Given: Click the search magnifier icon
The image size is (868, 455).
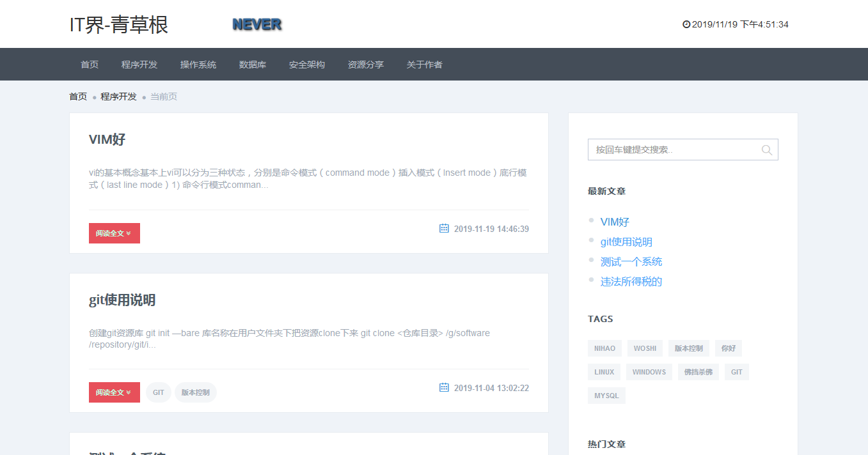Looking at the screenshot, I should click(767, 150).
